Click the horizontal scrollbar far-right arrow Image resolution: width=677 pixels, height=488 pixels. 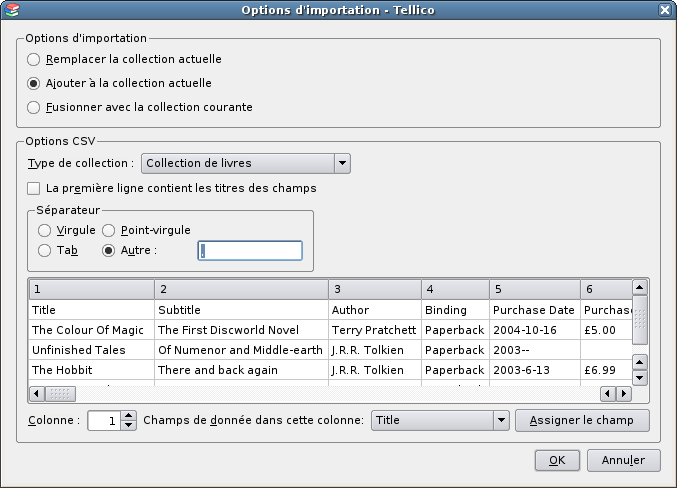624,393
